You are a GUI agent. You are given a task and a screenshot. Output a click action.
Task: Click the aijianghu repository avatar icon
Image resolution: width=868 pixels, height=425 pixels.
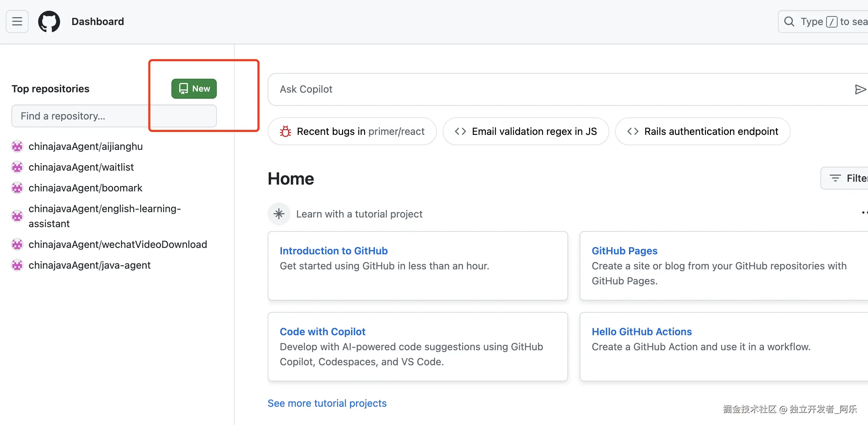(17, 146)
